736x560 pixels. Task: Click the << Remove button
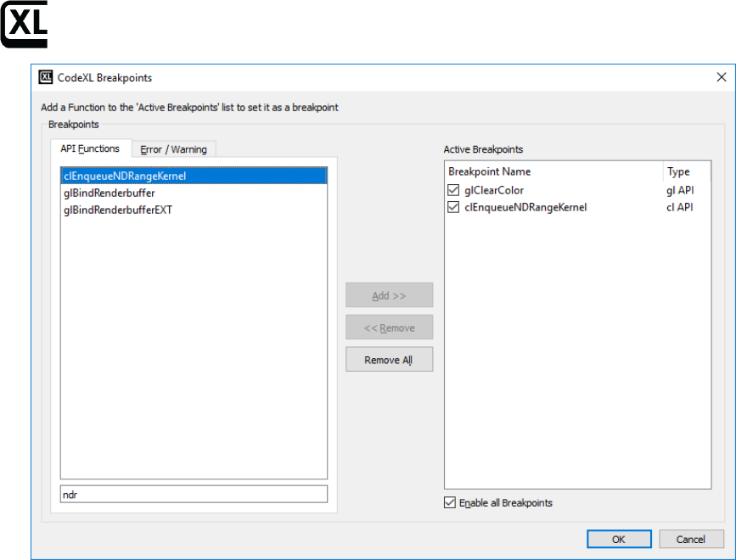coord(389,328)
